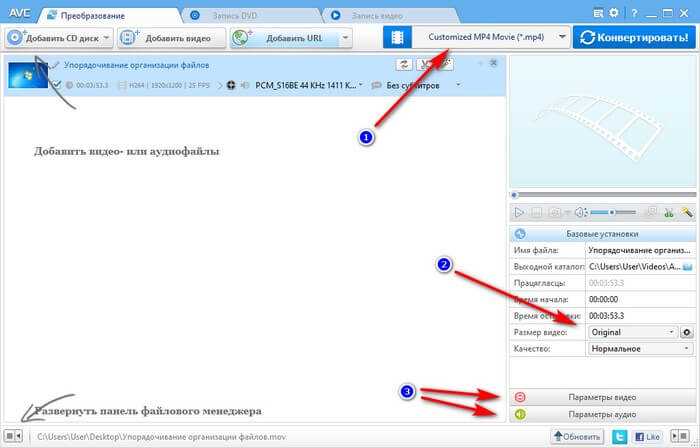Click the video title Упорядочивание организации файлов

[x=136, y=65]
